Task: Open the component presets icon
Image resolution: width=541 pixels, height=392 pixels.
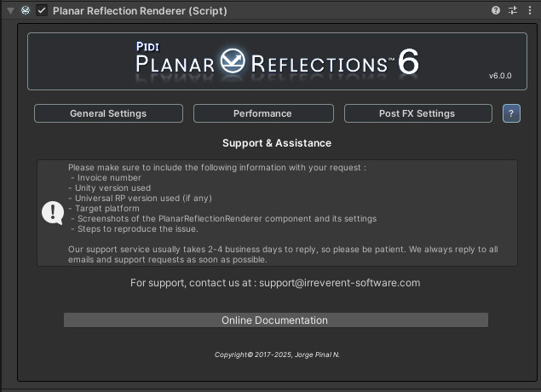Action: click(513, 10)
